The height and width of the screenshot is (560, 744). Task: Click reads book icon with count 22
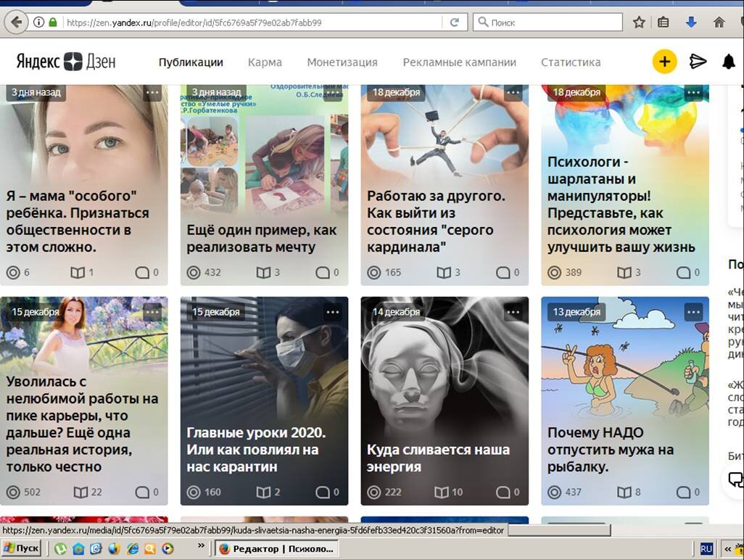point(80,492)
